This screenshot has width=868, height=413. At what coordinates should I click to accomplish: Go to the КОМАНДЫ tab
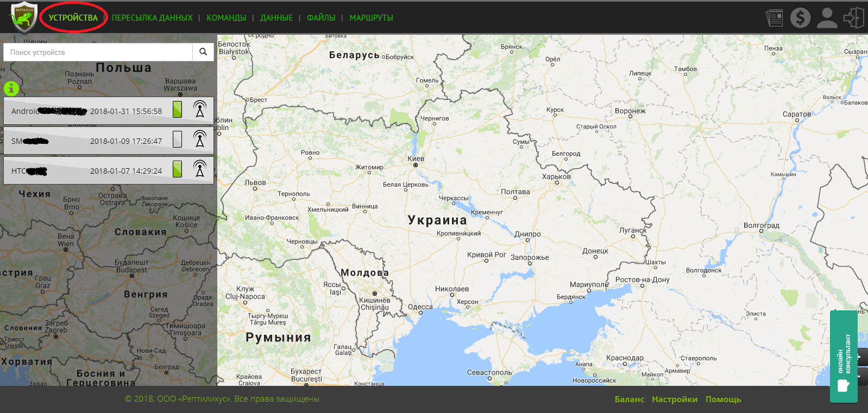226,18
